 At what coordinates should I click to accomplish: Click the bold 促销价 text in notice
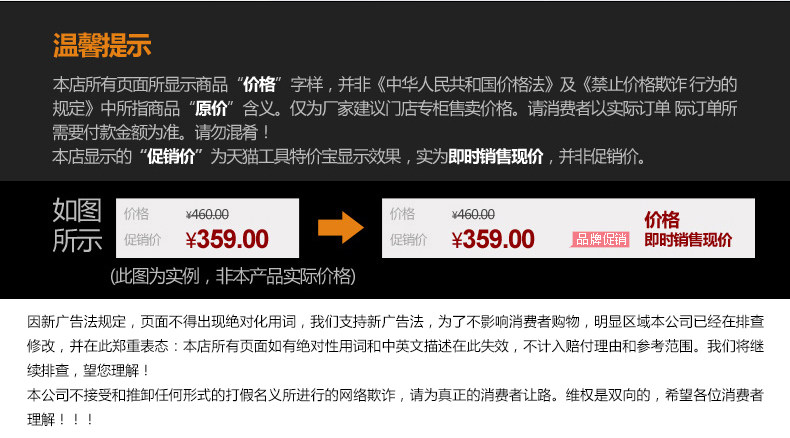[171, 156]
